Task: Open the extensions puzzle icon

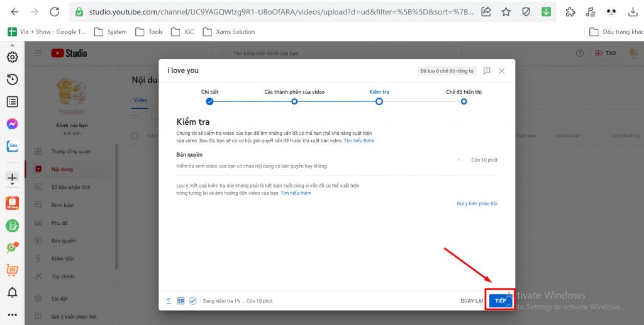Action: click(x=570, y=12)
